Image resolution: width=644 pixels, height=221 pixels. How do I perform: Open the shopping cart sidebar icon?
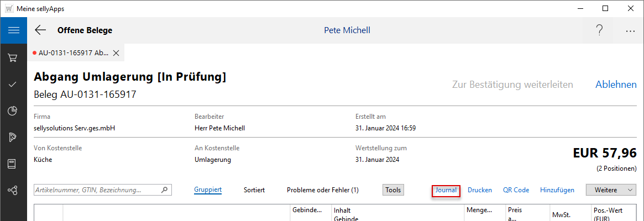[x=13, y=57]
